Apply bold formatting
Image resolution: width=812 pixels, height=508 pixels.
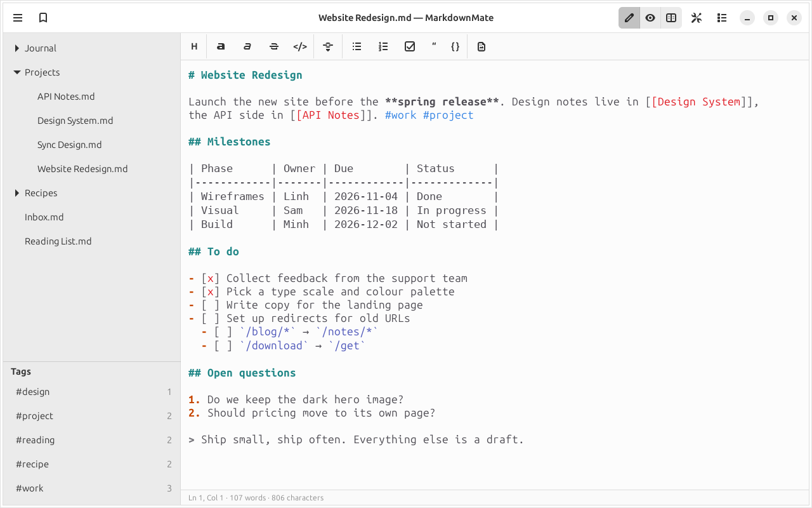tap(221, 46)
